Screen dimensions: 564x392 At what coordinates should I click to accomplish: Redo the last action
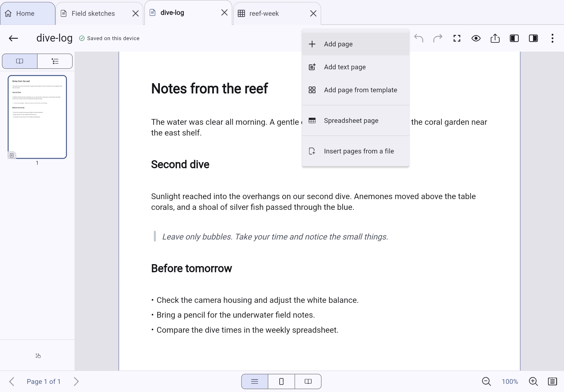(x=438, y=38)
